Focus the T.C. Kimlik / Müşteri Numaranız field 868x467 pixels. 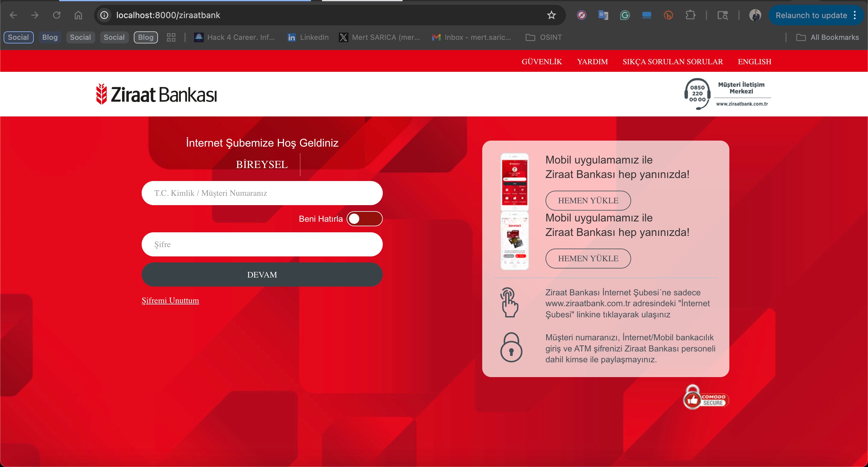[x=262, y=193]
